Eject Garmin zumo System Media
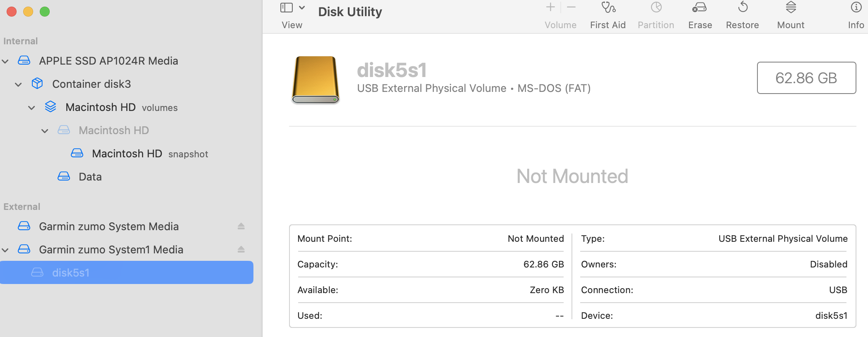The height and width of the screenshot is (337, 868). point(241,226)
